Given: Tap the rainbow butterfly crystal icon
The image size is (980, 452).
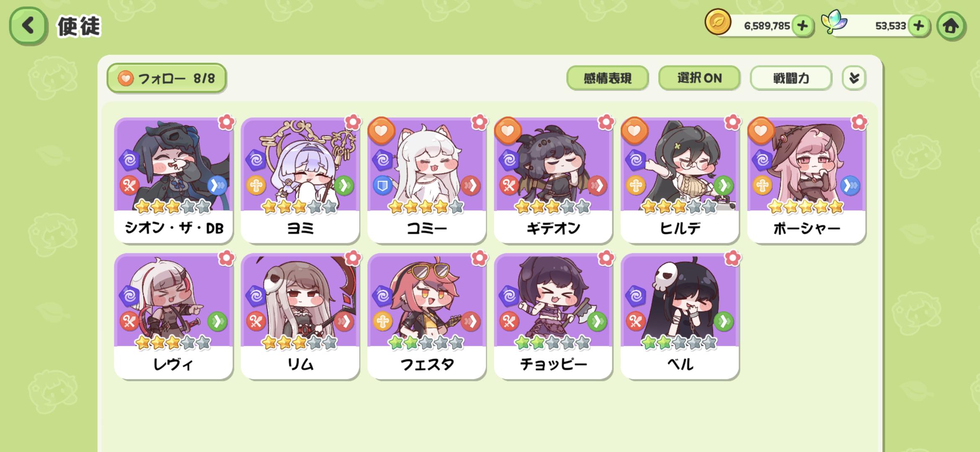Looking at the screenshot, I should 834,22.
